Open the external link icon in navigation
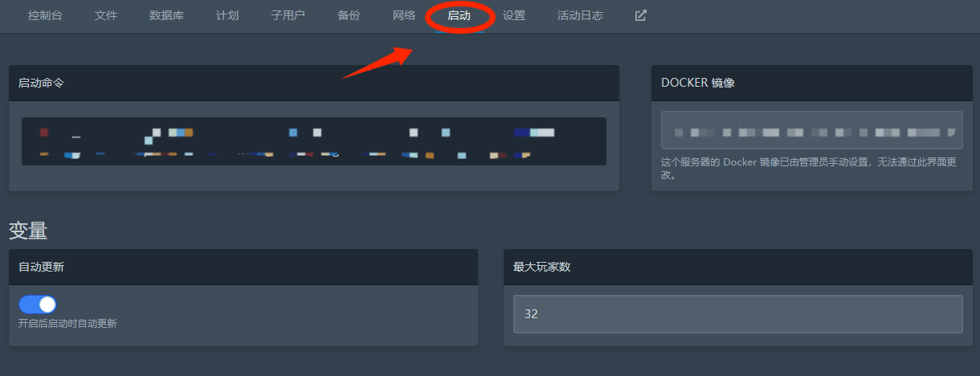 click(x=640, y=15)
